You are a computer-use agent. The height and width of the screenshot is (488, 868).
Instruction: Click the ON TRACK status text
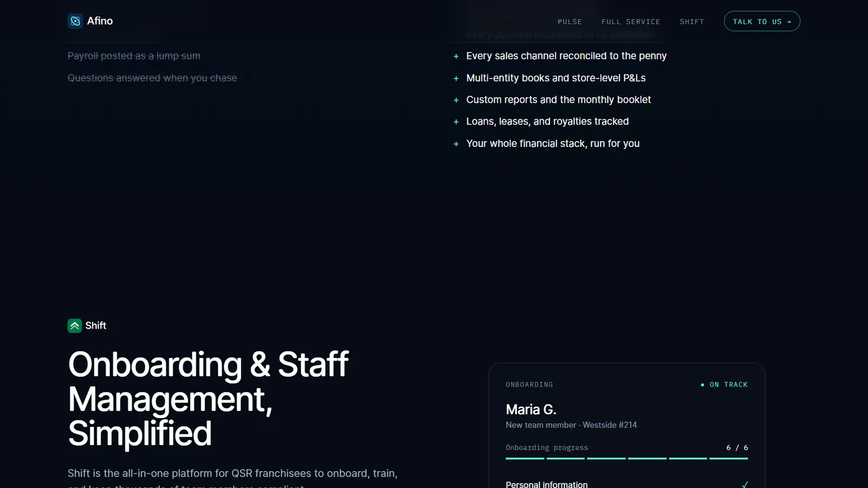point(729,385)
